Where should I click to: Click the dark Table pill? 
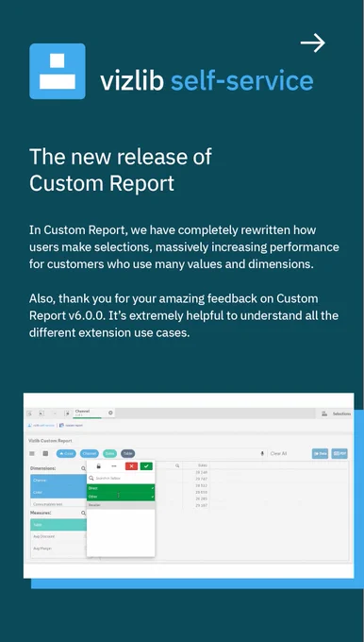tap(127, 454)
